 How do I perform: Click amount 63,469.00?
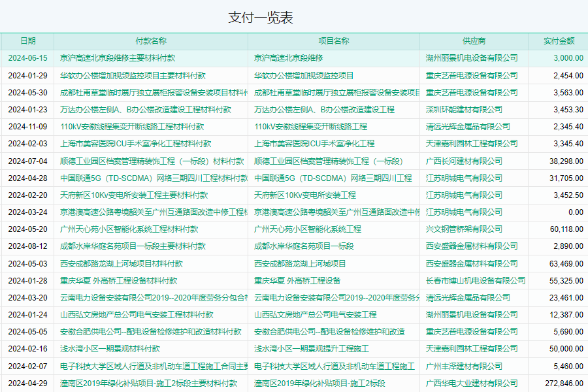566,264
